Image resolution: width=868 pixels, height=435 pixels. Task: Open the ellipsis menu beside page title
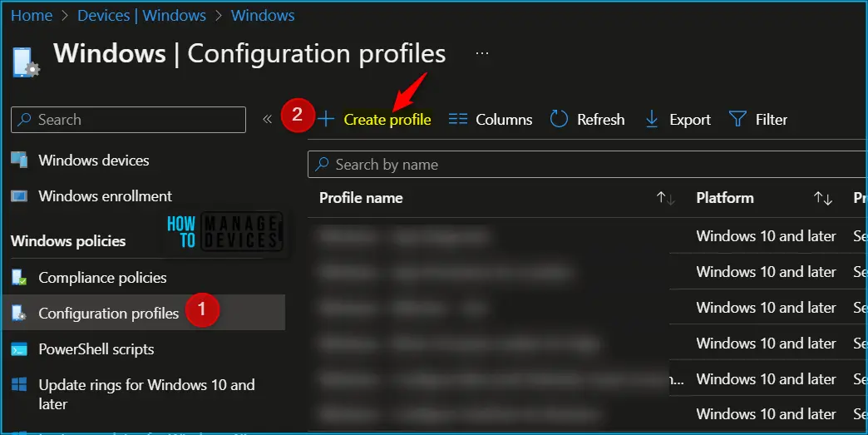coord(482,54)
